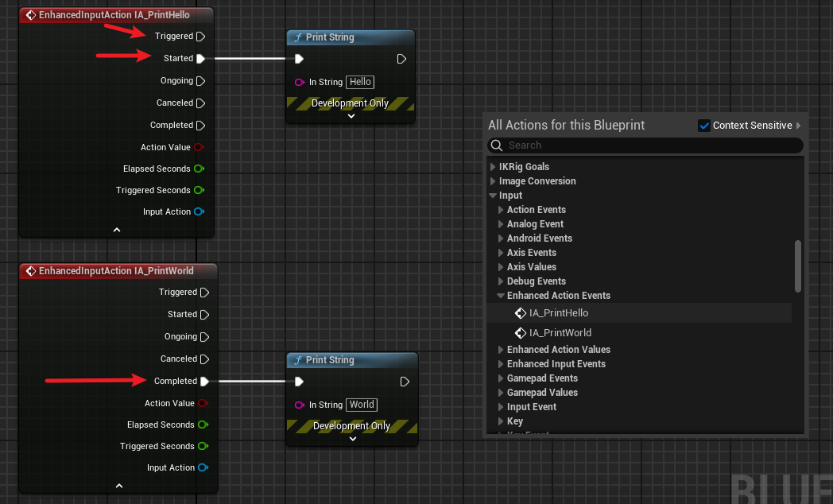Image resolution: width=833 pixels, height=504 pixels.
Task: Click Started exec pin on IA_PrintWorld node
Action: click(204, 314)
